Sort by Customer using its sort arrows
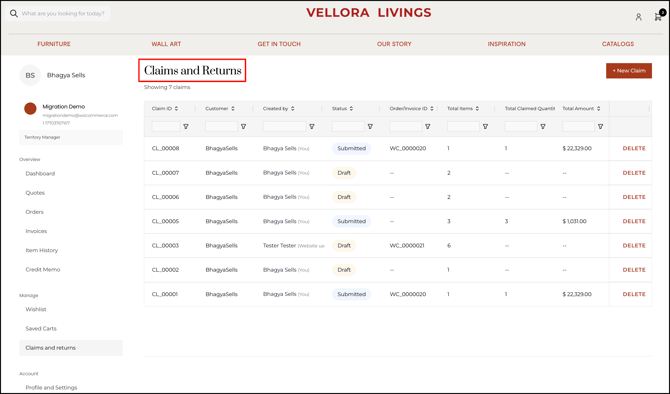 233,109
